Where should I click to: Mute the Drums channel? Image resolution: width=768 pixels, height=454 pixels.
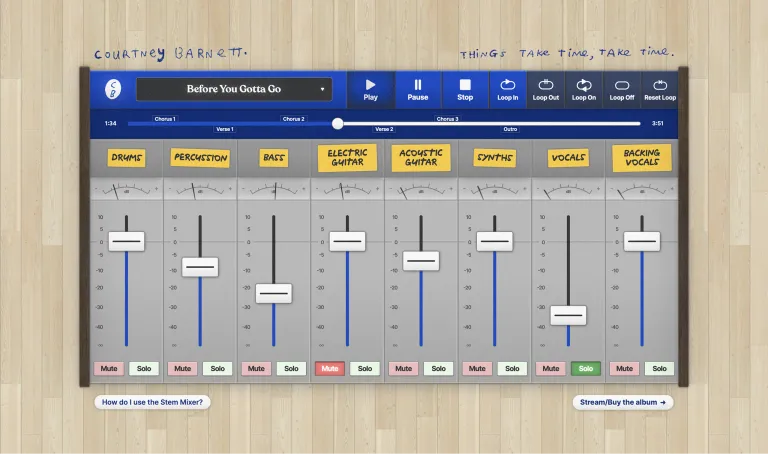pyautogui.click(x=109, y=368)
